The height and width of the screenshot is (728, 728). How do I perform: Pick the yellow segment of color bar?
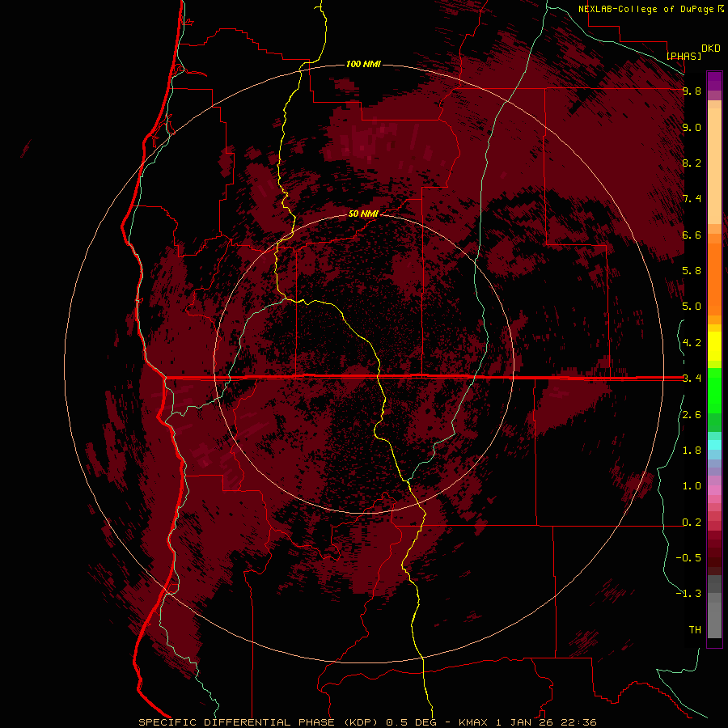pos(714,346)
